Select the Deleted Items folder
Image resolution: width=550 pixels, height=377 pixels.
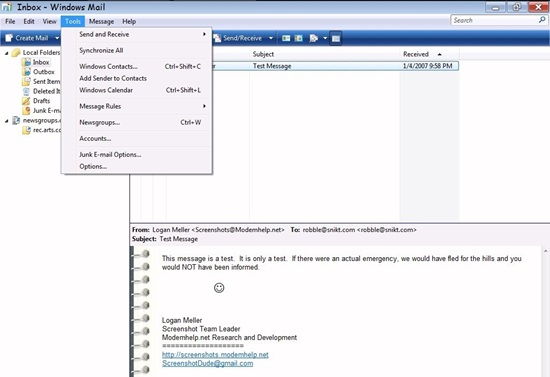[x=46, y=91]
